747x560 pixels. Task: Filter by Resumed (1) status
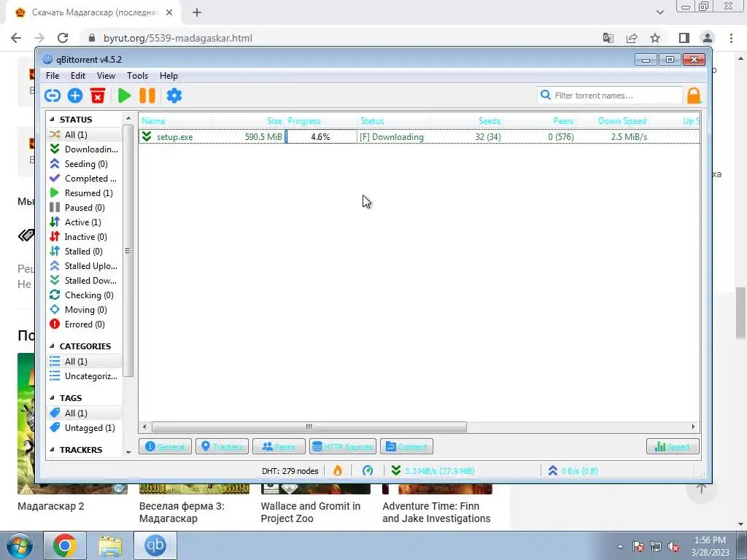pyautogui.click(x=85, y=192)
